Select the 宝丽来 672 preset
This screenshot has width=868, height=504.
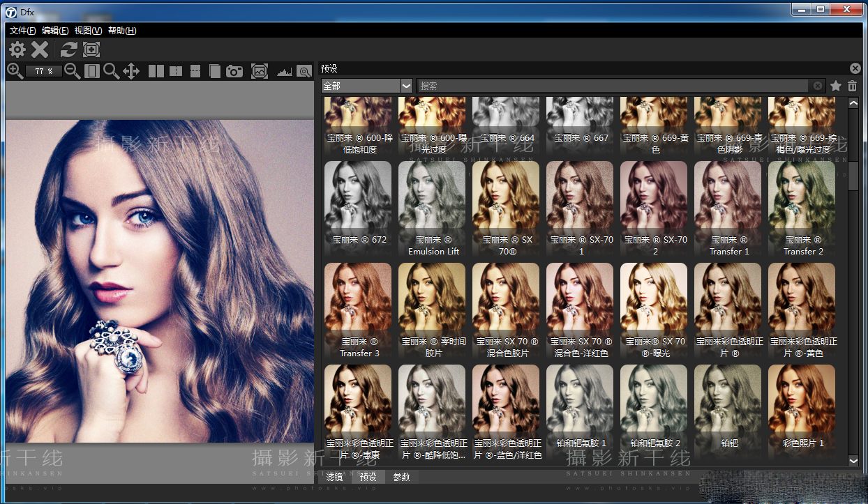pos(359,209)
